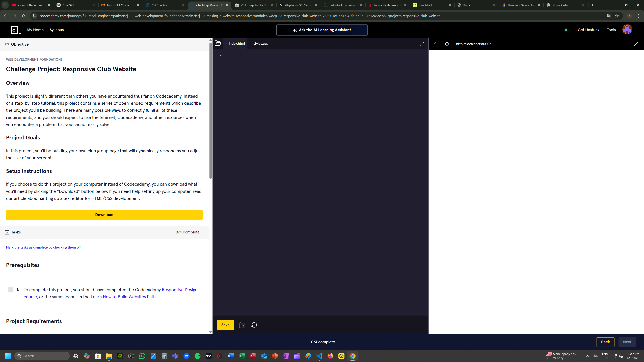This screenshot has width=644, height=362.
Task: Switch to the styles.css tab
Action: [x=260, y=43]
